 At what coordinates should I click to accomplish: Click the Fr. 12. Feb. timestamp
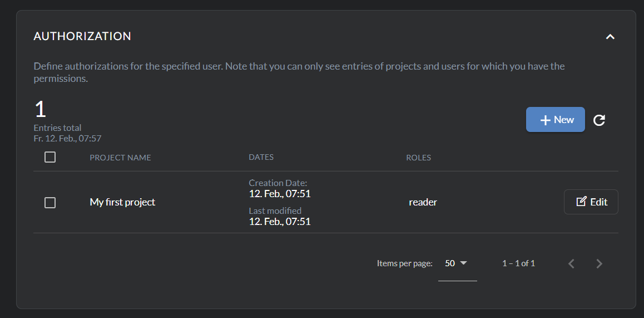(x=67, y=138)
